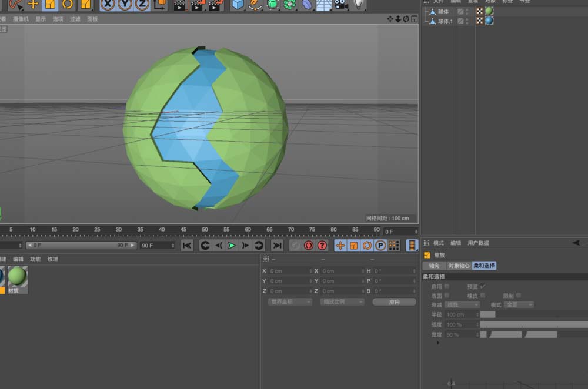Toggle parameter keyframe recording P icon
This screenshot has width=588, height=389.
380,246
